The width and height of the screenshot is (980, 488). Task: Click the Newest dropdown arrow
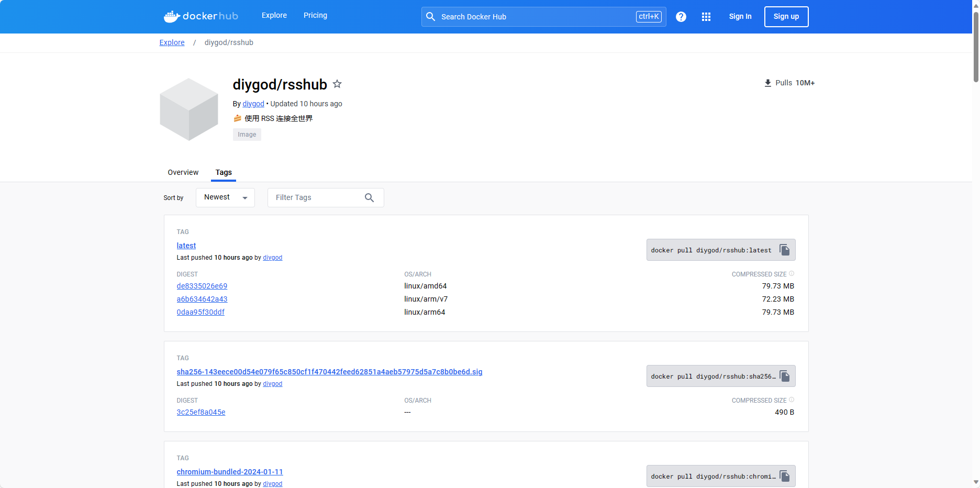click(x=244, y=198)
